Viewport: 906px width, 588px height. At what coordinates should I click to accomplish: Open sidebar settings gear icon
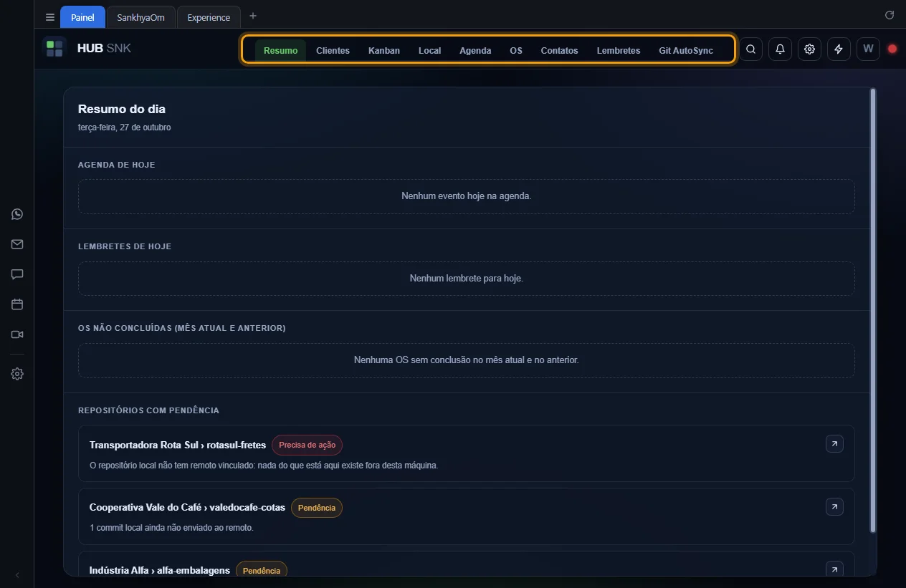coord(17,374)
